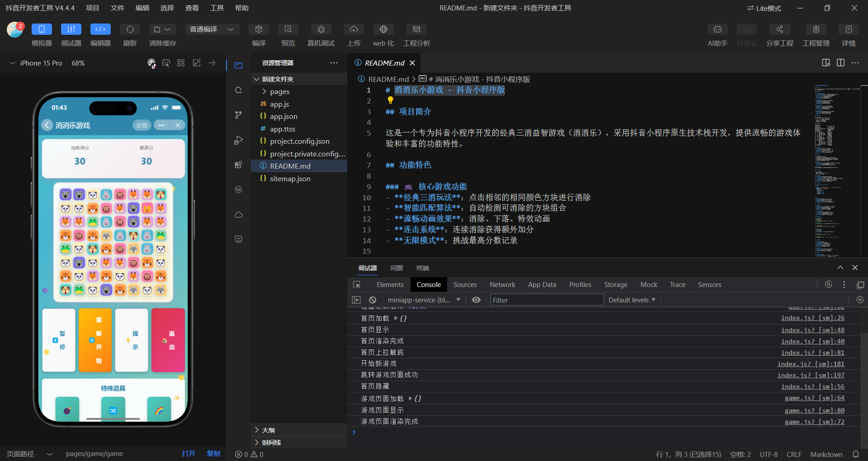Click the 编译 compile icon
This screenshot has width=868, height=461.
tap(259, 29)
